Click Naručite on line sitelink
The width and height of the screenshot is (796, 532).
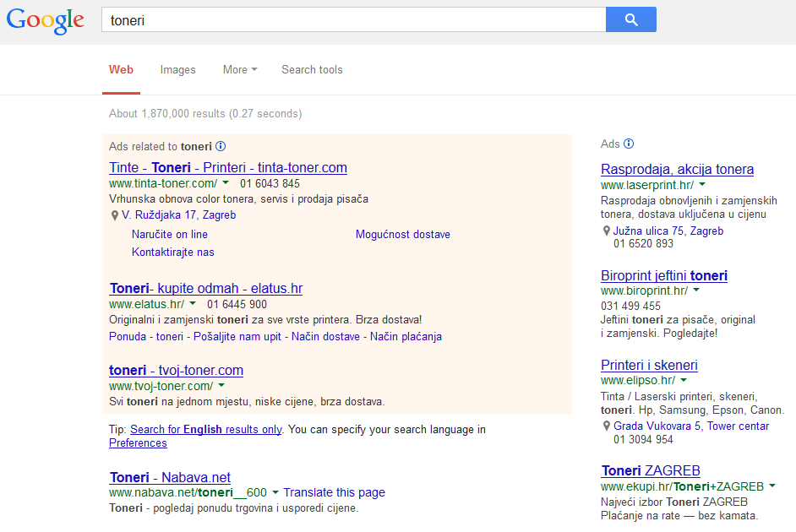tap(170, 234)
